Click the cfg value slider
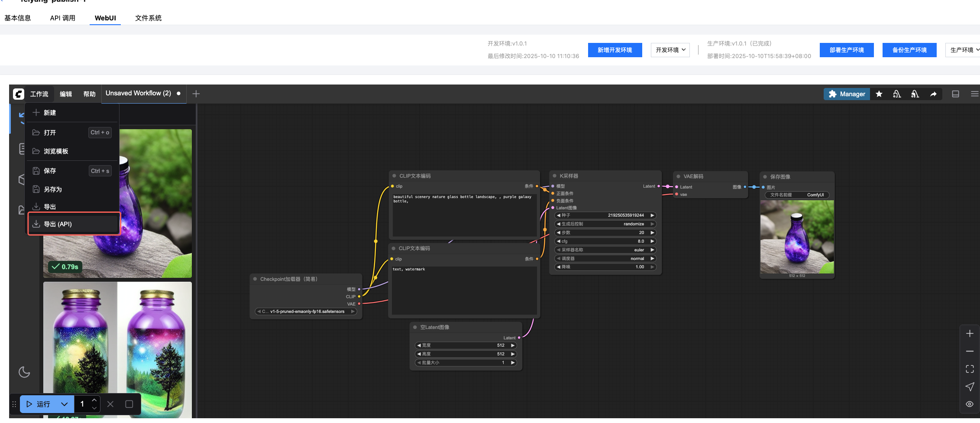The image size is (980, 423). [605, 241]
